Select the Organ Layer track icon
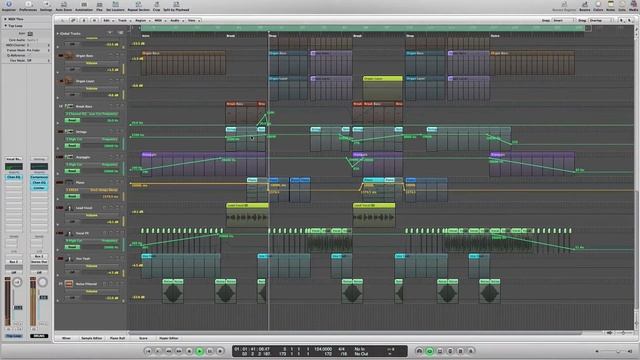640x360 pixels. click(69, 81)
